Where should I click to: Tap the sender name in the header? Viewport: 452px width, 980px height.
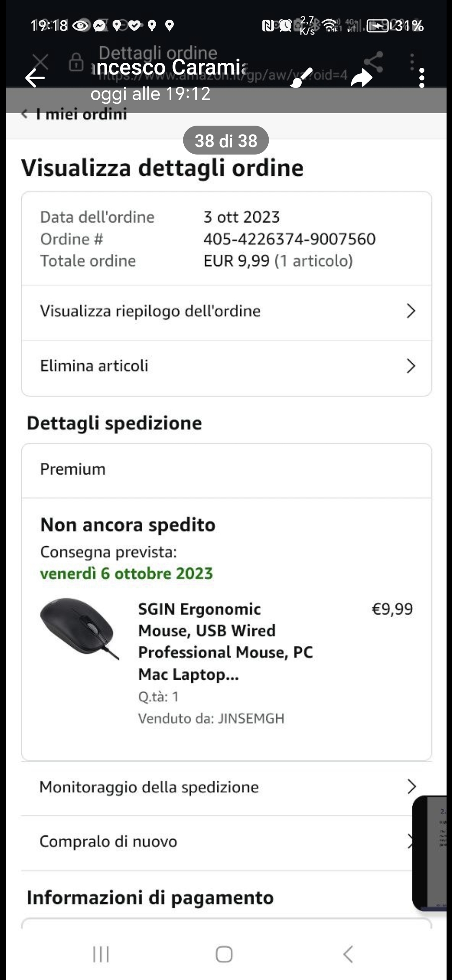click(x=172, y=68)
